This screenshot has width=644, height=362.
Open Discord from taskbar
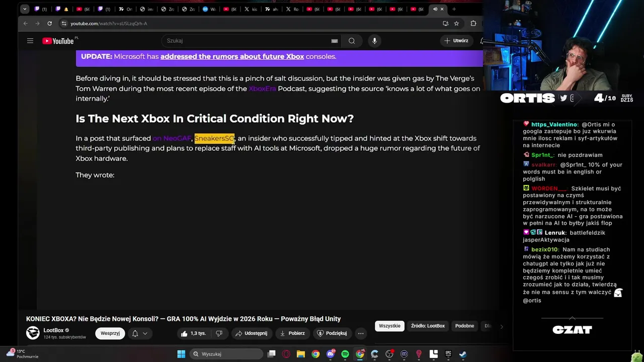(x=331, y=354)
